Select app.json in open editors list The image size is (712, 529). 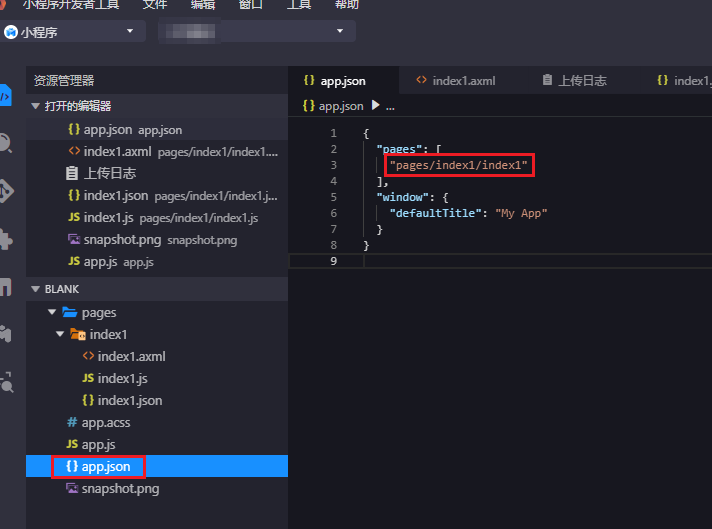[157, 130]
